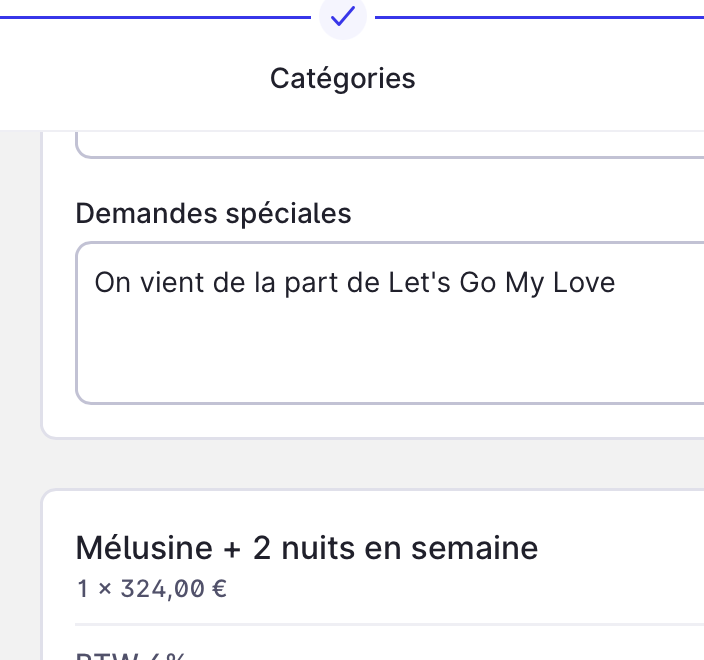Click the divider under the price line
The image size is (704, 660).
coord(390,624)
